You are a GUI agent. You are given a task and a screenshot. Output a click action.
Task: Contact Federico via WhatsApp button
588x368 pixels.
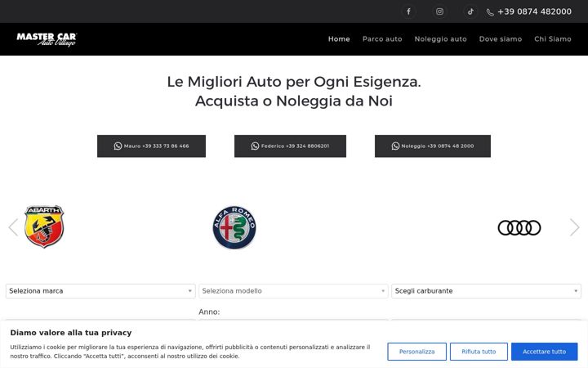pyautogui.click(x=290, y=146)
